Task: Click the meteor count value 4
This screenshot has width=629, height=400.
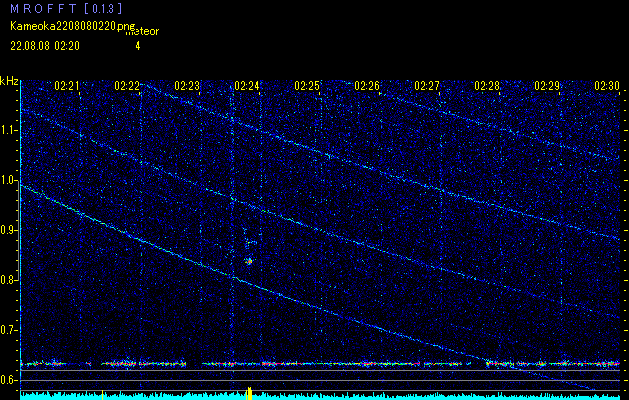Action: tap(138, 46)
